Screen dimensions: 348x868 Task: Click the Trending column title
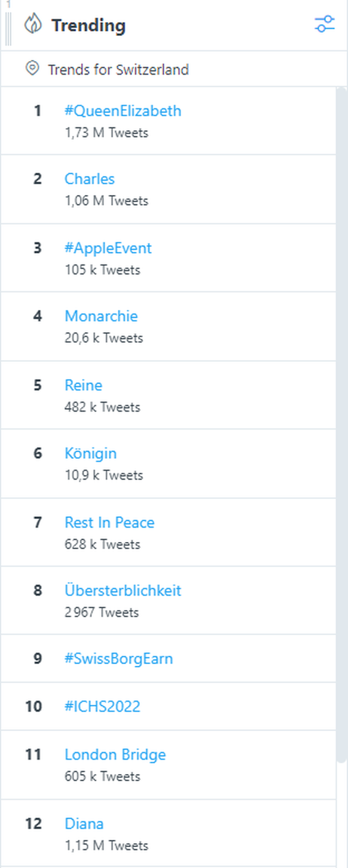click(88, 26)
